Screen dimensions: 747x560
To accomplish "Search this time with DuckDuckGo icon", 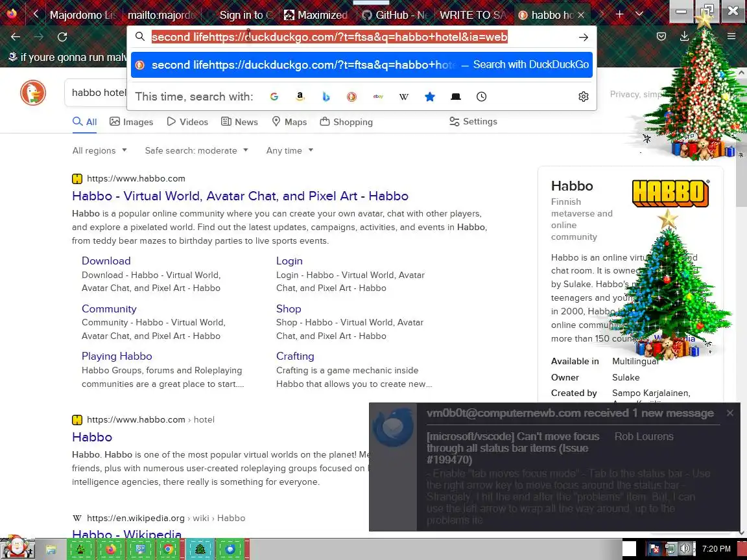I will point(351,97).
